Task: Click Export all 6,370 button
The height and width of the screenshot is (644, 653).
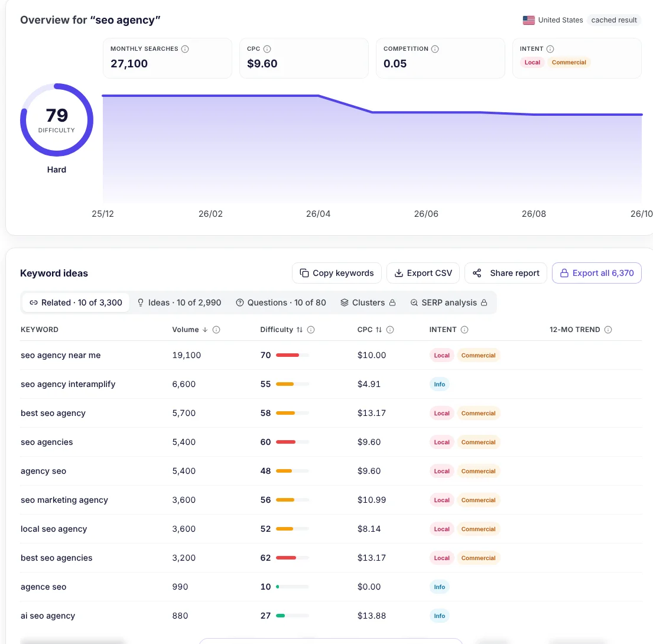Action: point(597,273)
